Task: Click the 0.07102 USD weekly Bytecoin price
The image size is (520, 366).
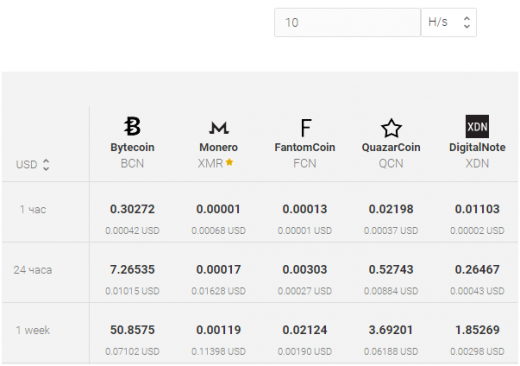Action: point(132,351)
